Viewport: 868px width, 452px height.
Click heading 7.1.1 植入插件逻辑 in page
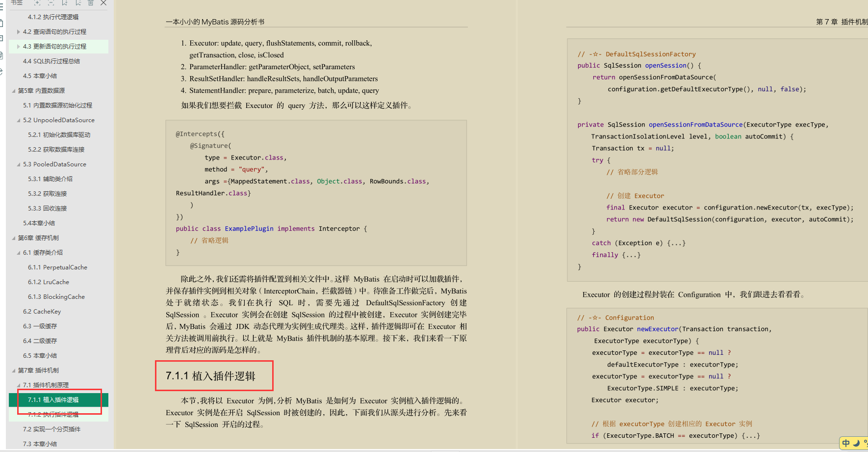[210, 376]
